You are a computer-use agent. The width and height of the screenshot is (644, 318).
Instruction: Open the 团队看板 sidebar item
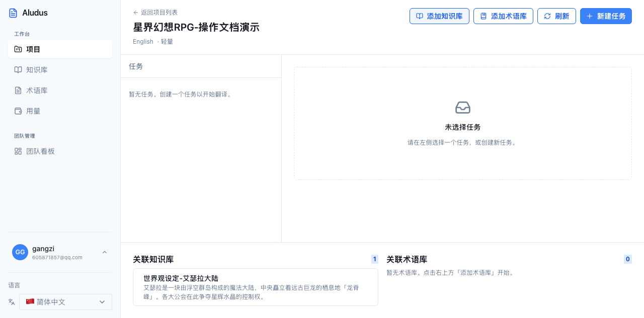tap(60, 151)
